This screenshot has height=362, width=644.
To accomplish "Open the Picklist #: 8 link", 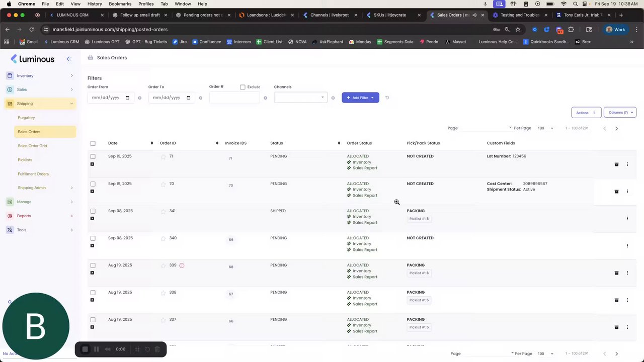I will tap(419, 219).
